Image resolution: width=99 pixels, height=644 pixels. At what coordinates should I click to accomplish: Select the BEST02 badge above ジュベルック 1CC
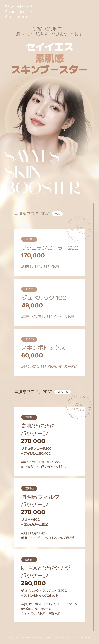tap(29, 289)
